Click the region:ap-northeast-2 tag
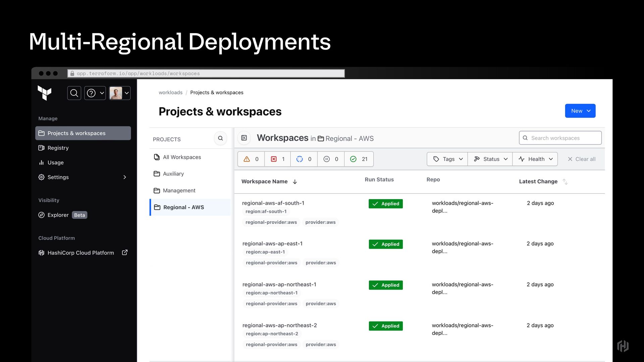The height and width of the screenshot is (362, 644). tap(272, 334)
